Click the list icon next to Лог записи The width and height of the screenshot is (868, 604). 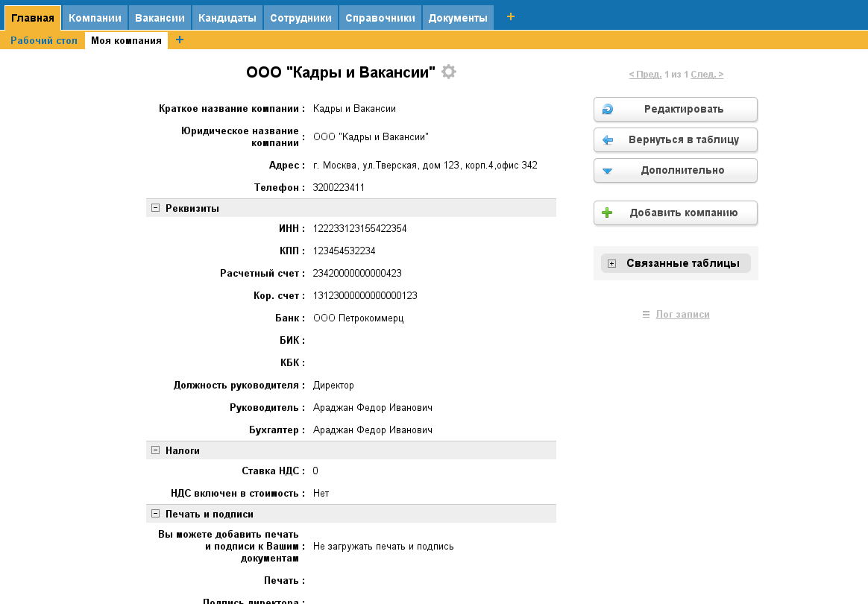click(646, 315)
